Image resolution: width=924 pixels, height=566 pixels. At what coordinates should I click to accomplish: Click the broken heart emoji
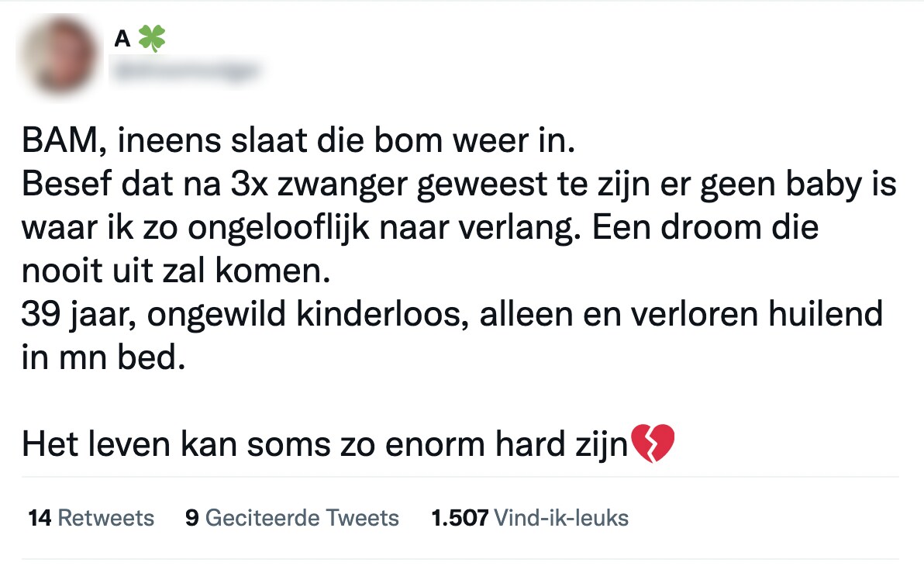653,445
